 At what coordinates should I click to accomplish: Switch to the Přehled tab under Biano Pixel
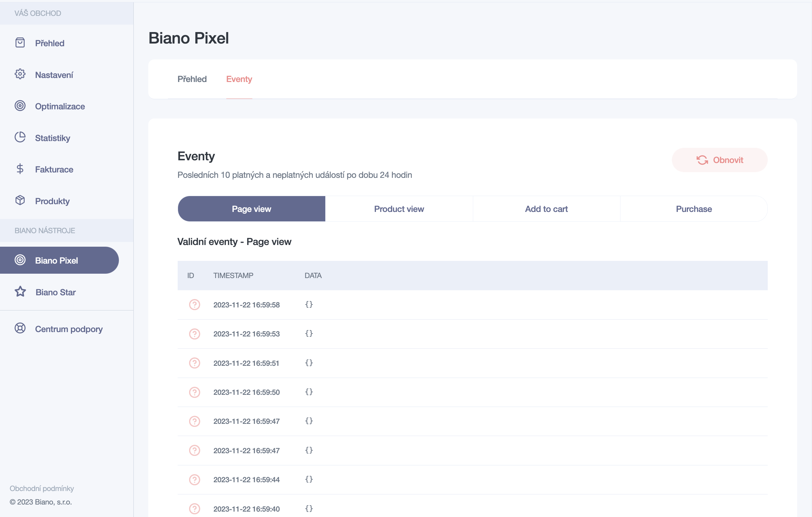[192, 79]
